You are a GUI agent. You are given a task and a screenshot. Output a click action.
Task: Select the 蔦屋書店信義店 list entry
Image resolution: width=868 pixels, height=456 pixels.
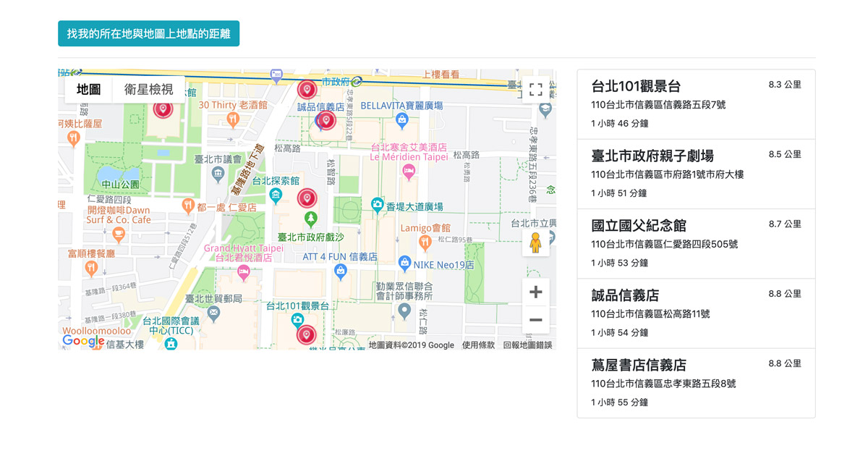point(696,383)
